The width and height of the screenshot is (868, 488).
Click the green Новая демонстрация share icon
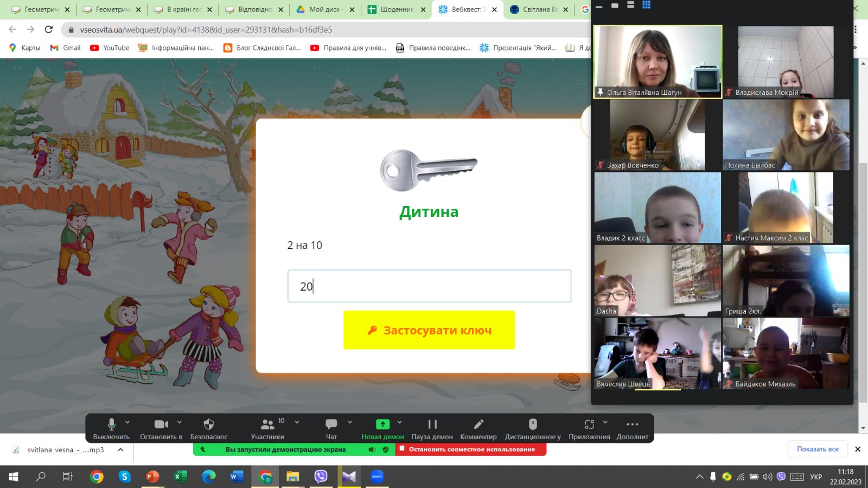coord(382,425)
